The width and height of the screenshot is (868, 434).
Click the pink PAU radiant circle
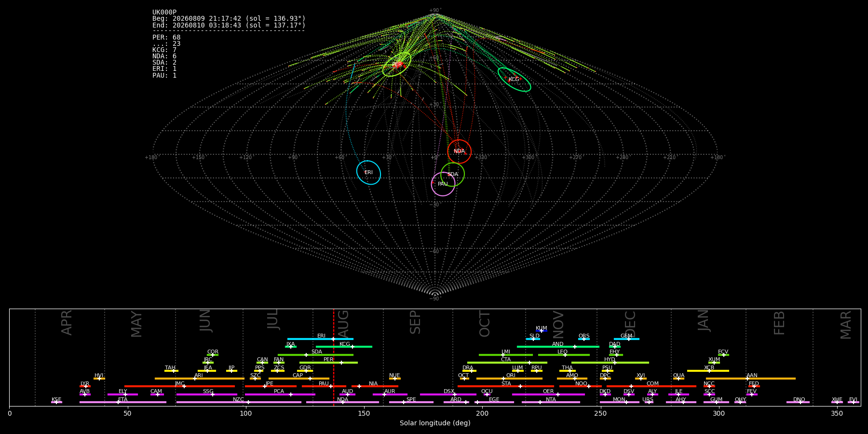click(443, 184)
